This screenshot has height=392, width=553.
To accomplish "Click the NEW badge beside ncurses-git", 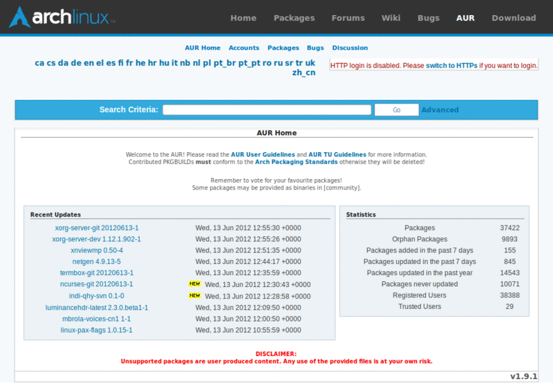I will pyautogui.click(x=195, y=283).
